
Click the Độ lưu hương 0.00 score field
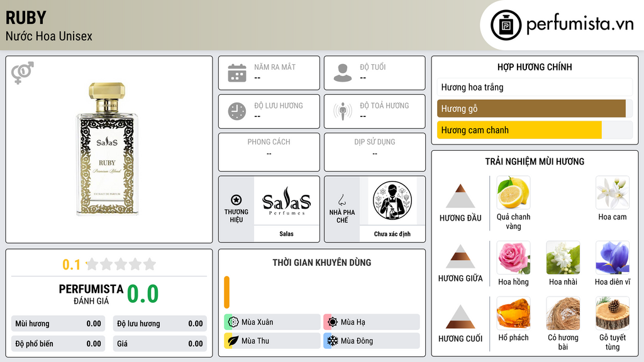pos(160,324)
